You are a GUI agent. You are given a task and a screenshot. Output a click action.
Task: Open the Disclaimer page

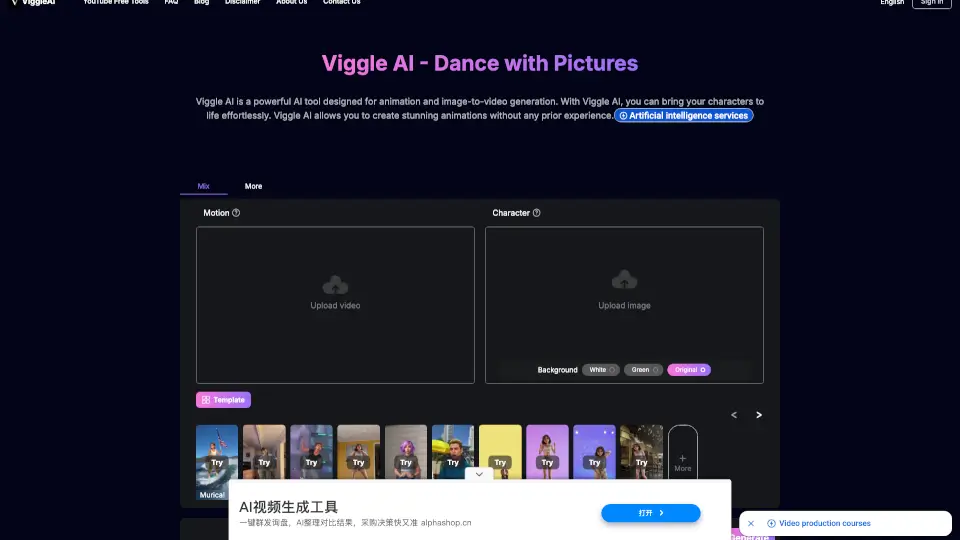[x=242, y=2]
